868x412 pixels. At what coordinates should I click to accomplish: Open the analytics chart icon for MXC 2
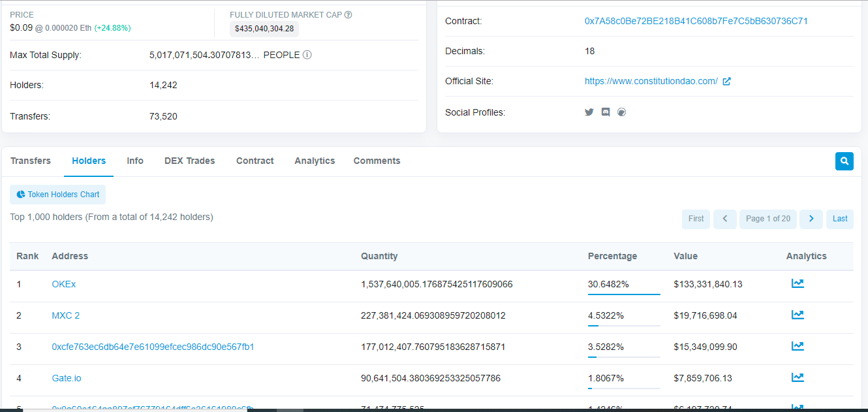pyautogui.click(x=797, y=315)
